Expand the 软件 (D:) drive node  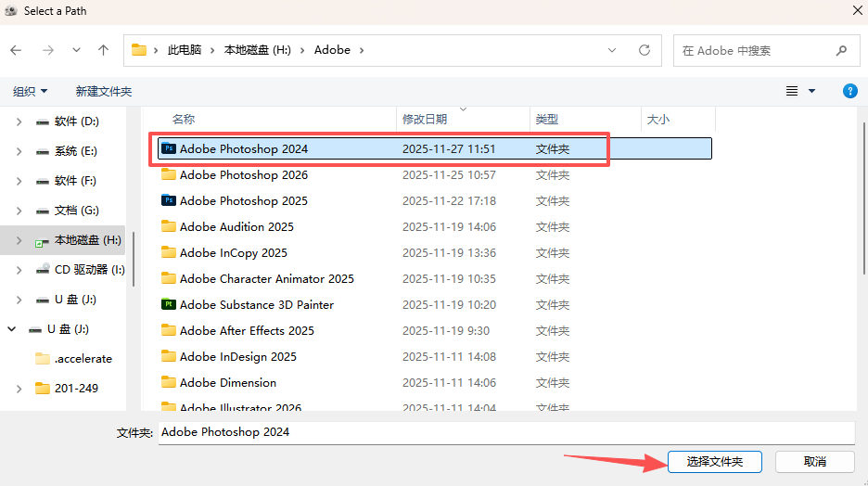pos(19,121)
